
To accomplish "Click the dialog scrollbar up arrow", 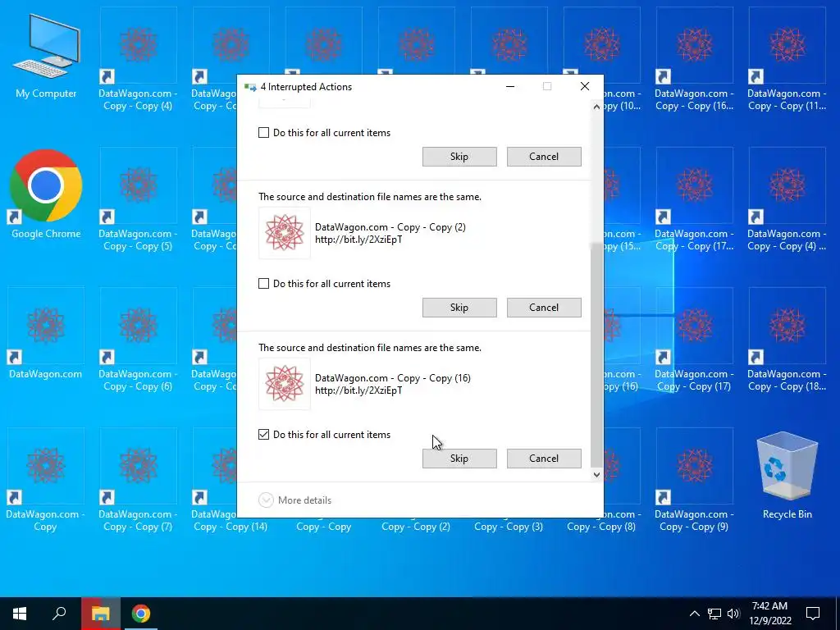I will click(596, 107).
